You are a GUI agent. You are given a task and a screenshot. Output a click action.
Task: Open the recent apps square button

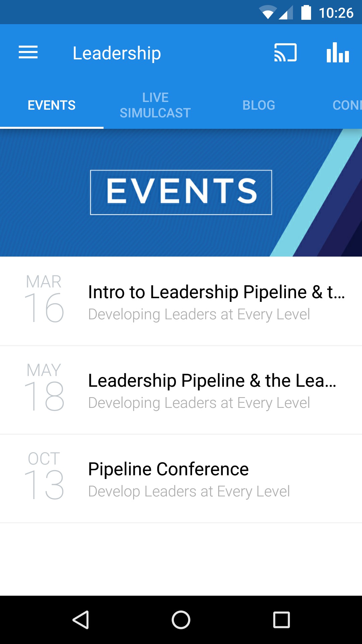point(281,620)
